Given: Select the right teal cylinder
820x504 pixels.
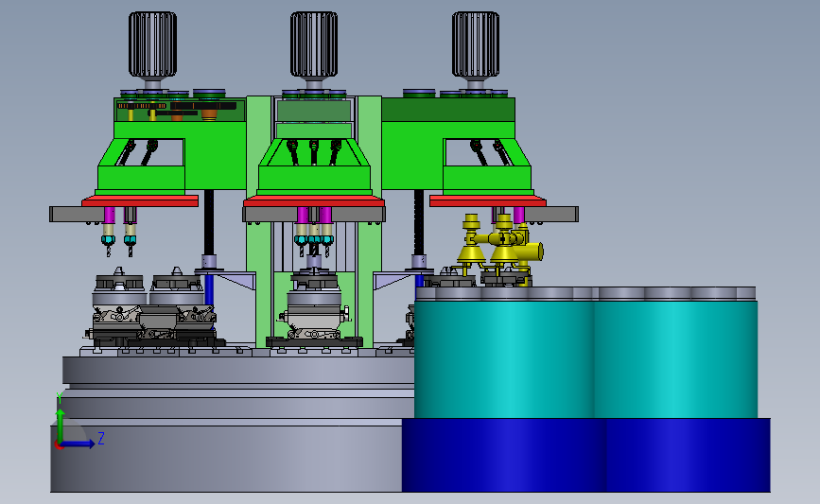Looking at the screenshot, I should point(675,358).
